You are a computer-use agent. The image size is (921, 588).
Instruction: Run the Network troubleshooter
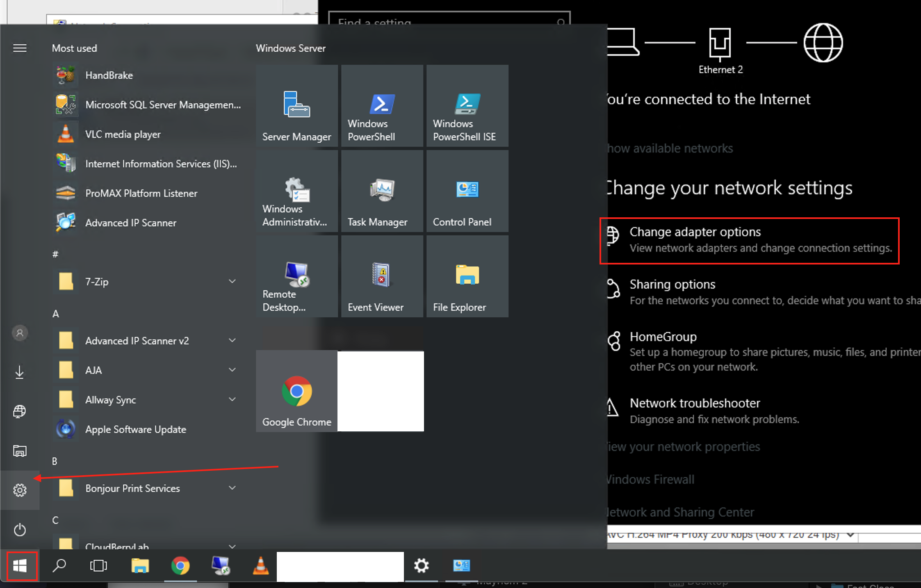tap(703, 411)
